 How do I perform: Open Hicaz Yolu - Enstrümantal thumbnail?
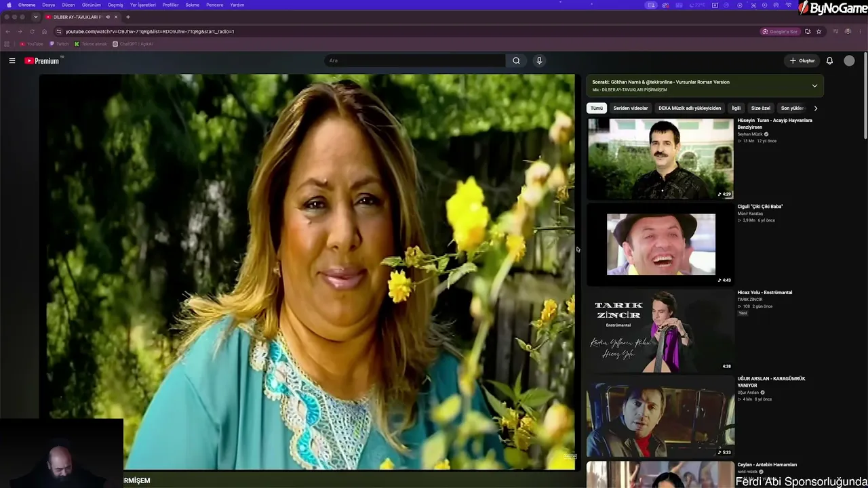tap(660, 331)
